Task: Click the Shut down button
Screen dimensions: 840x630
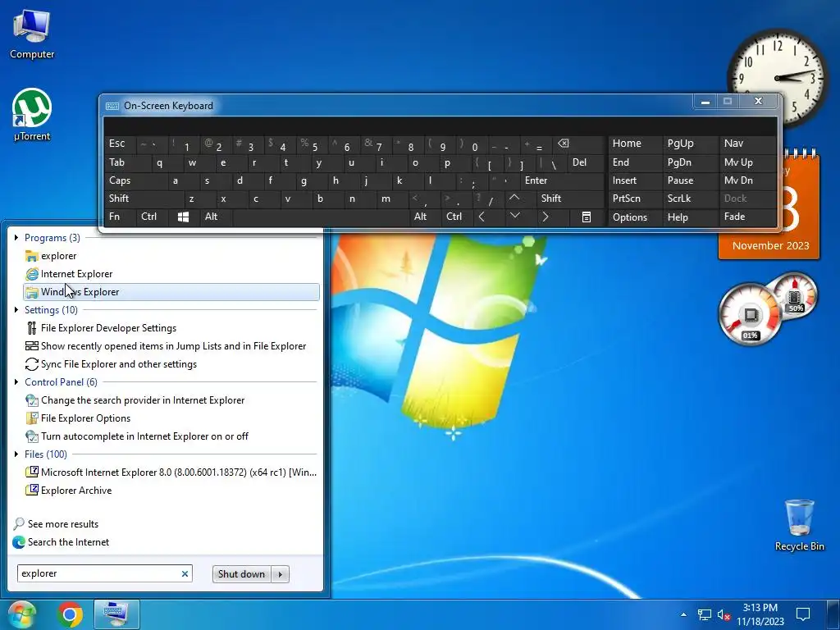Action: click(x=242, y=574)
